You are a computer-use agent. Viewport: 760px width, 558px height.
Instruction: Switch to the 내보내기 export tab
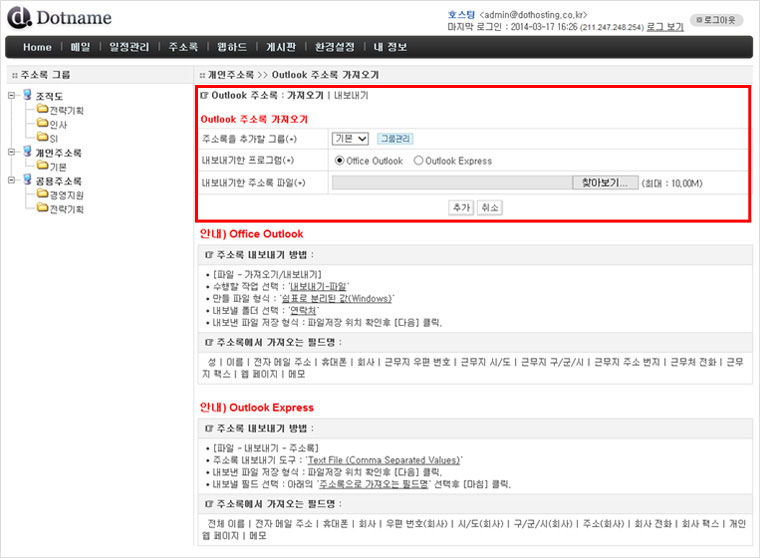350,95
